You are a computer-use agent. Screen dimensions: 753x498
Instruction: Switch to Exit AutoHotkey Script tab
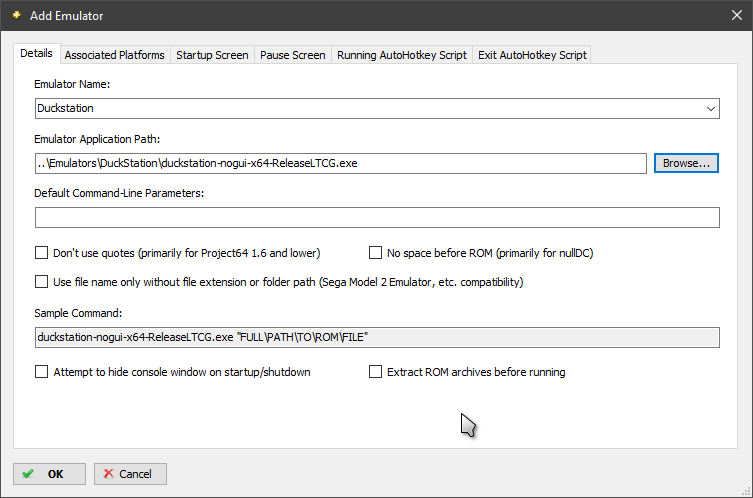[x=531, y=55]
